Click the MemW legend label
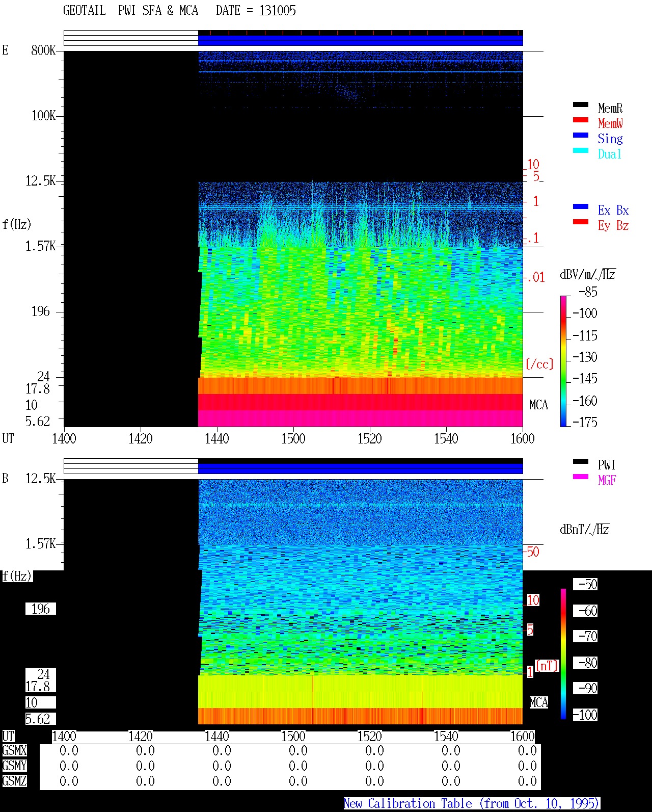This screenshot has width=652, height=812. click(x=610, y=123)
